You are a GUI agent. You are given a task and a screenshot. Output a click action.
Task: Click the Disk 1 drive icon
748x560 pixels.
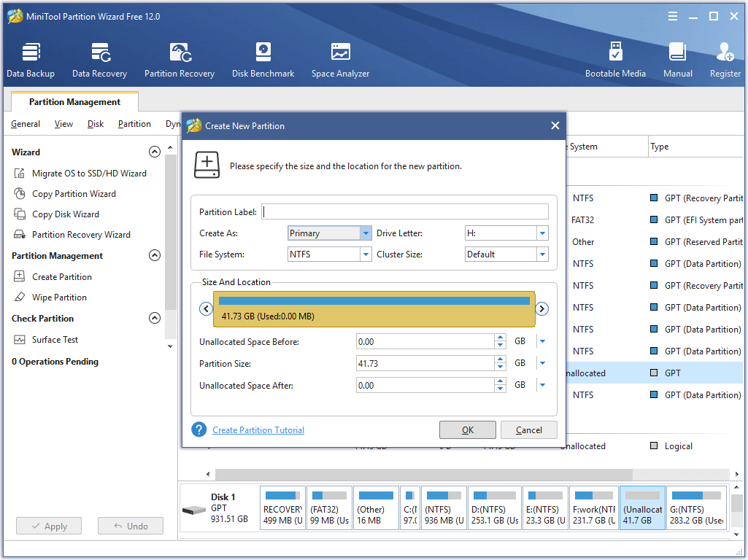point(194,510)
